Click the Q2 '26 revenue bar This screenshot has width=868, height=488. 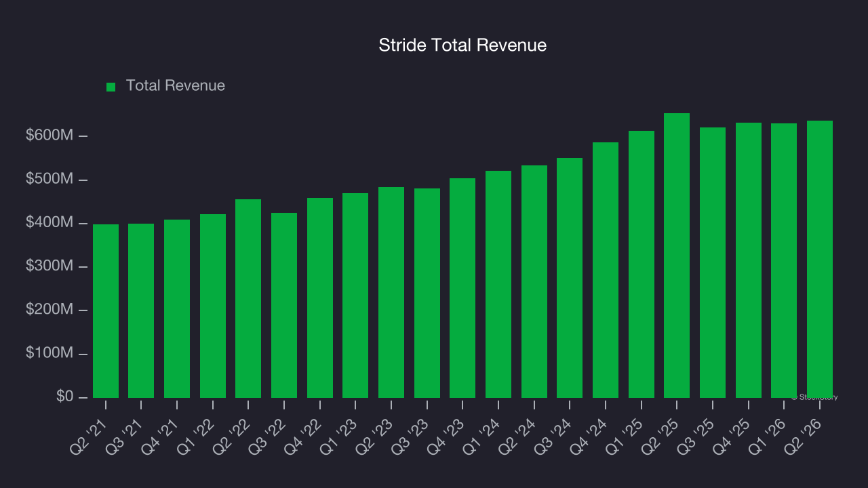click(x=820, y=259)
